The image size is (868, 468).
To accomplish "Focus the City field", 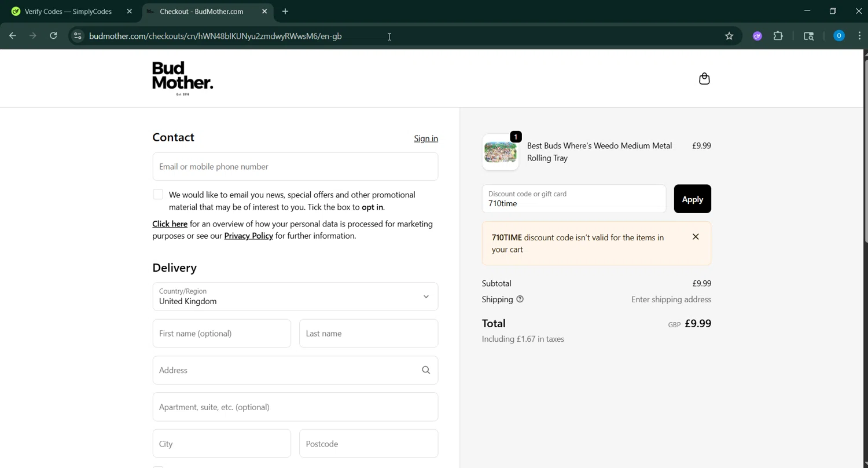I will coord(222,444).
